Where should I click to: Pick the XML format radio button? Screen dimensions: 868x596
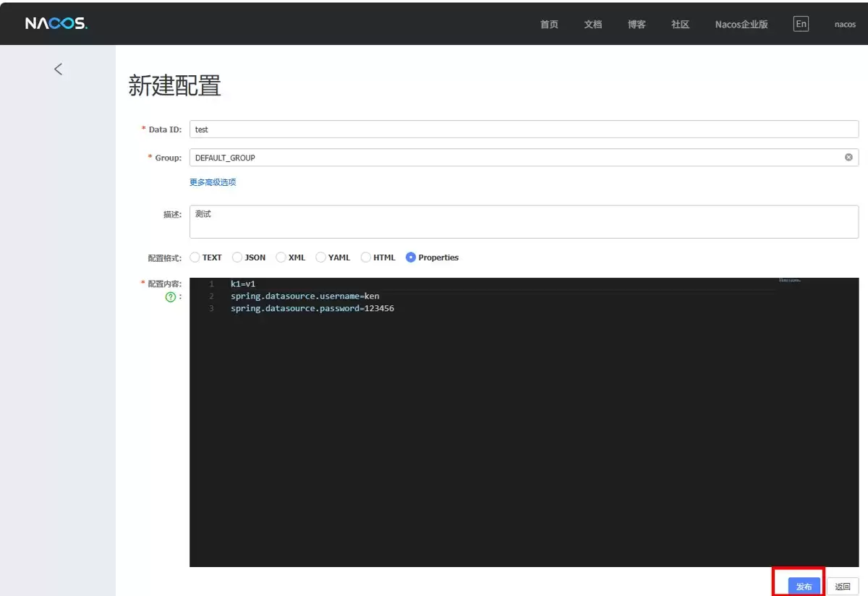[x=281, y=257]
